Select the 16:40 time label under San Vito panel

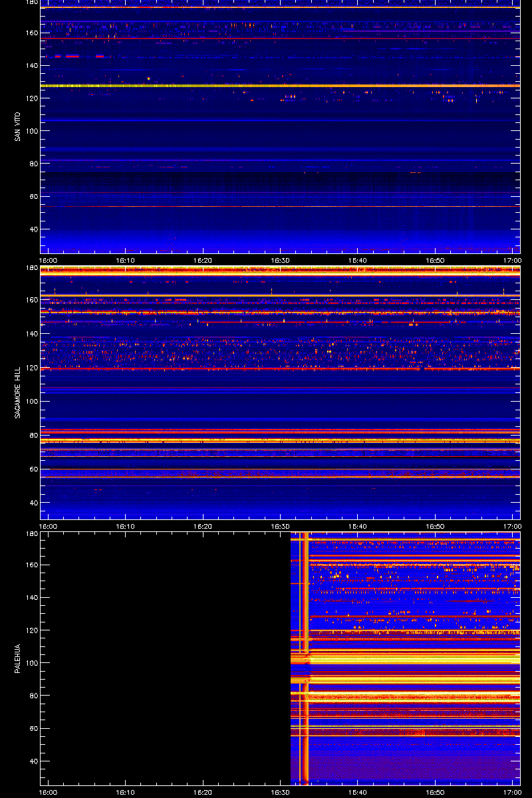tap(357, 260)
